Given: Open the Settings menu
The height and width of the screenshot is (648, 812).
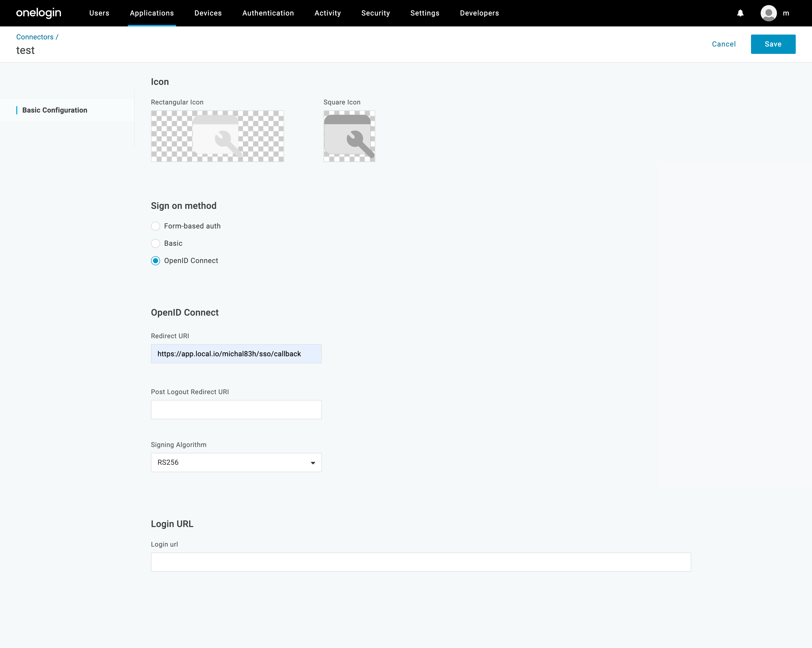Looking at the screenshot, I should 425,13.
